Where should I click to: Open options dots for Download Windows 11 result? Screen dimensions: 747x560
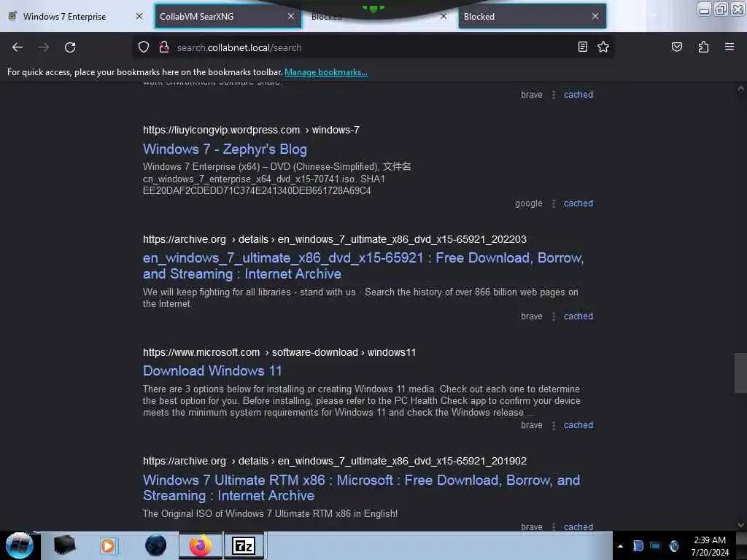(x=553, y=425)
